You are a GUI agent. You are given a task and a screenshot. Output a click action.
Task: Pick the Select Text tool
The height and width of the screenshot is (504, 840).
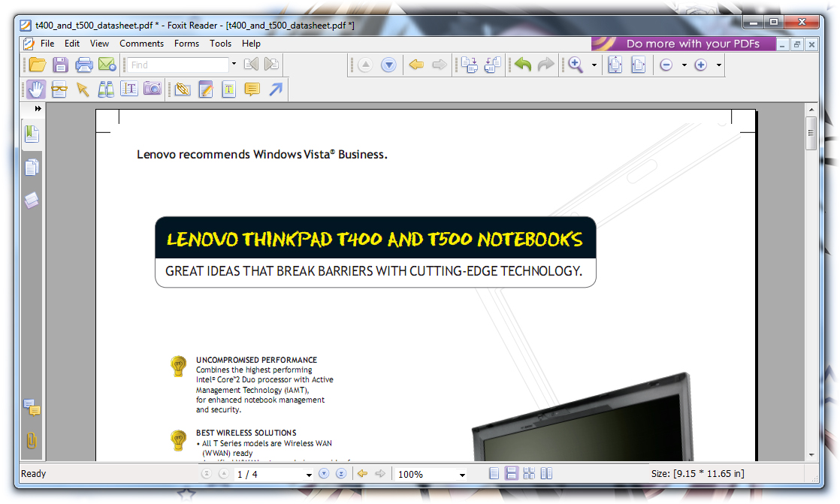[x=129, y=89]
